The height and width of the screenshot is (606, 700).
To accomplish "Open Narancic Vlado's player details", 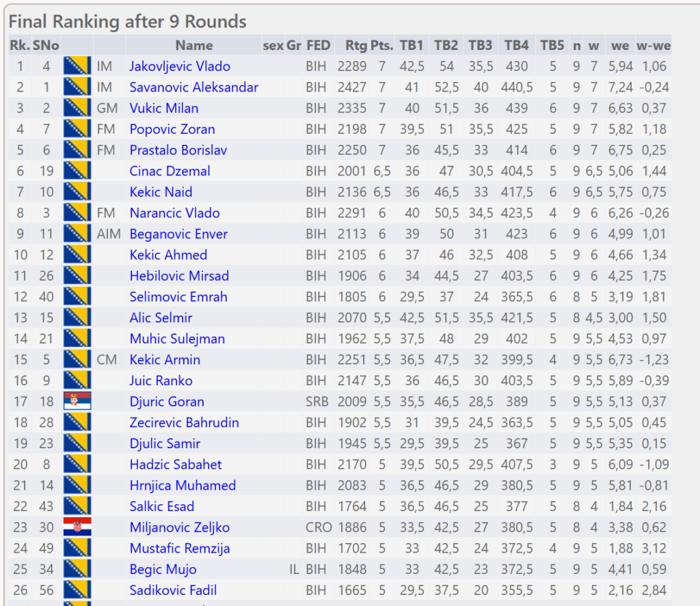I will [175, 213].
